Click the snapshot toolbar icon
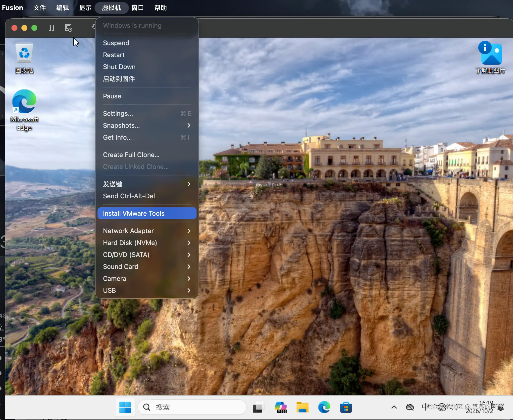Viewport: 513px width, 420px height. point(68,28)
